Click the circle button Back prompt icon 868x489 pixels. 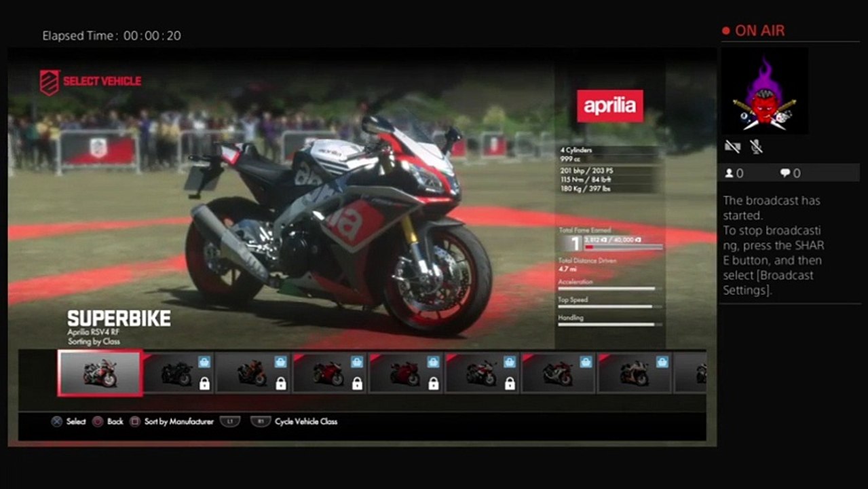(98, 422)
